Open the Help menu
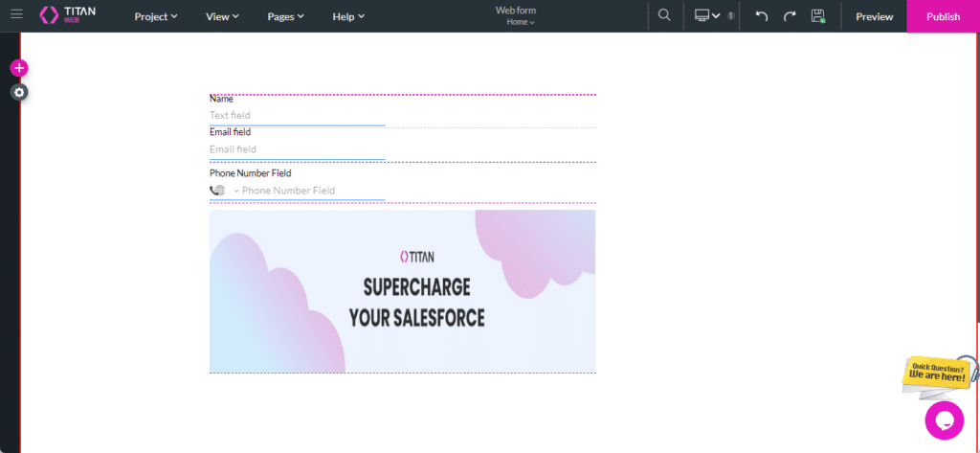980x453 pixels. click(x=348, y=16)
